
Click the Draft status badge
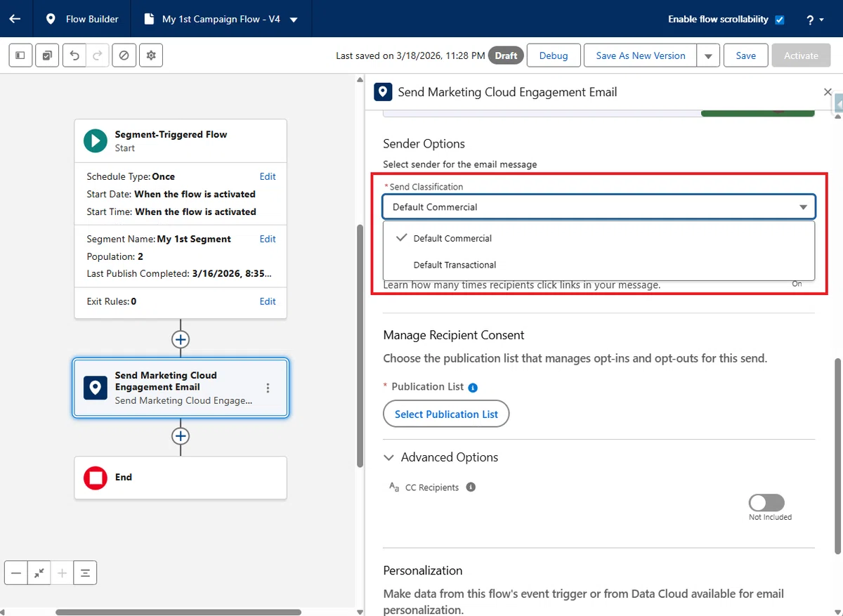pos(506,55)
